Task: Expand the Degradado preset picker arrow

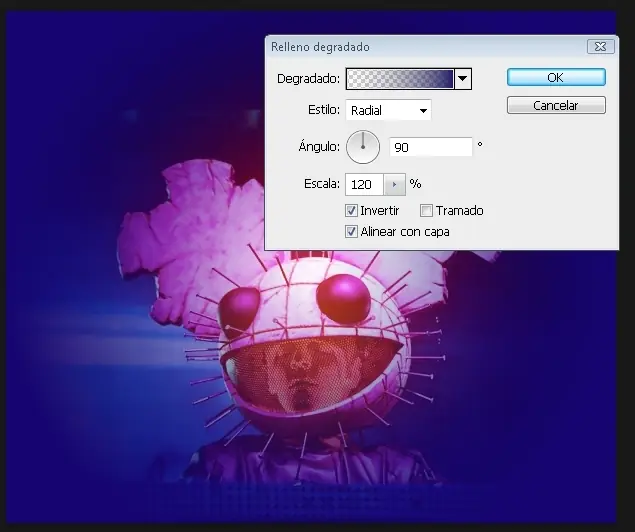Action: (x=463, y=79)
